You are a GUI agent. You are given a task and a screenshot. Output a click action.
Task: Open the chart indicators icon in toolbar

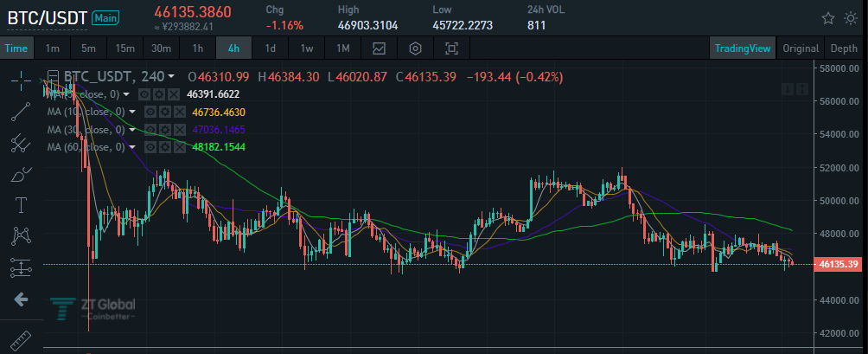pos(379,48)
